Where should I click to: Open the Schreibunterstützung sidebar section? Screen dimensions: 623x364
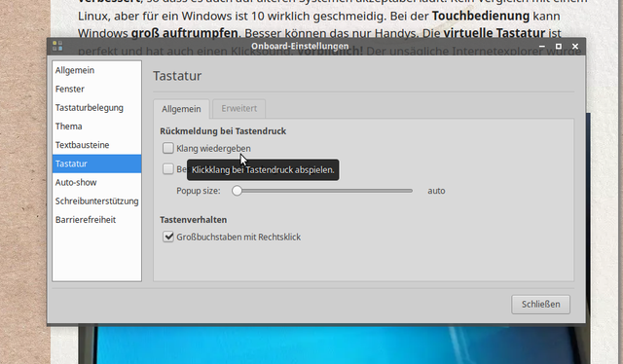(x=96, y=201)
